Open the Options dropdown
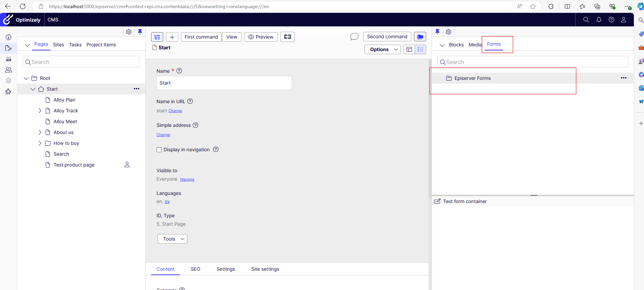Viewport: 644px width, 290px height. click(382, 49)
